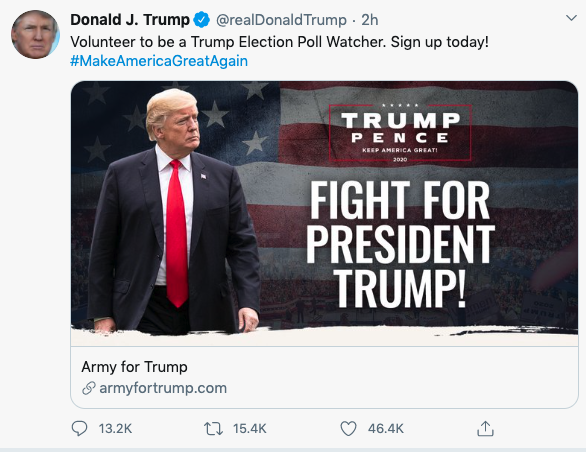Image resolution: width=586 pixels, height=452 pixels.
Task: Visit the armyfortrump.com link
Action: [163, 388]
